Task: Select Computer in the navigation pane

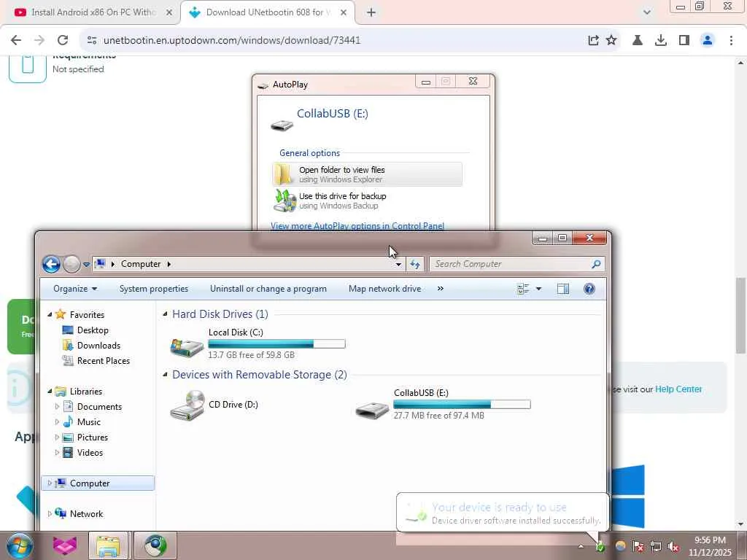Action: (x=98, y=483)
